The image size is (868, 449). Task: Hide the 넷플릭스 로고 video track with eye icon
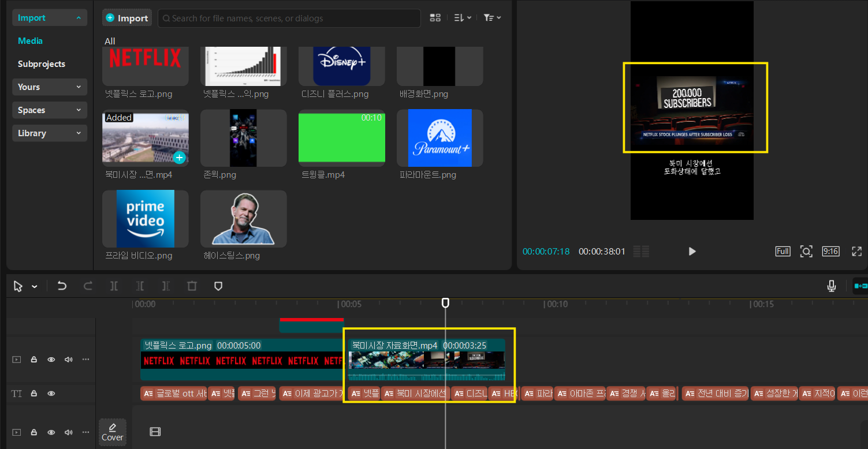51,360
